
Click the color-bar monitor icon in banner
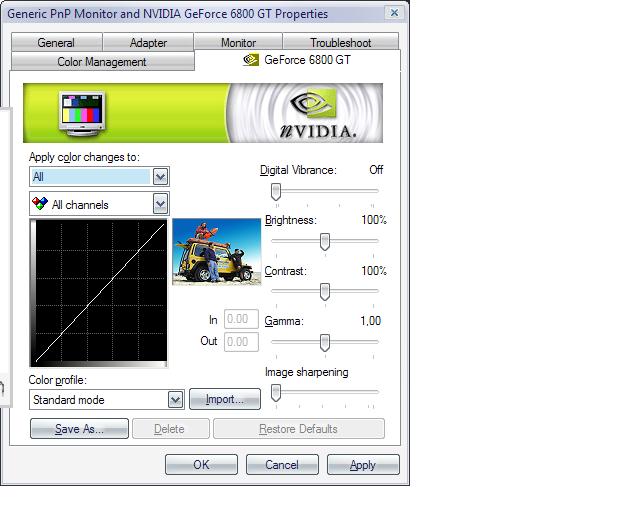click(x=82, y=113)
